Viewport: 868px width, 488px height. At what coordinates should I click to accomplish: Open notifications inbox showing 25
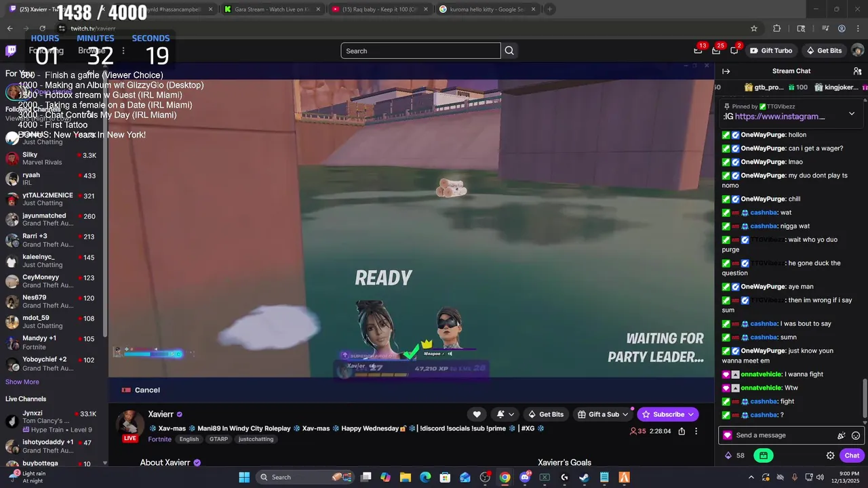(x=716, y=51)
